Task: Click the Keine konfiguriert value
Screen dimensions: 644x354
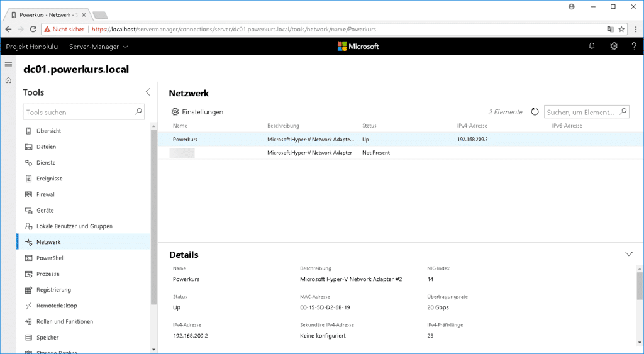Action: pyautogui.click(x=323, y=336)
